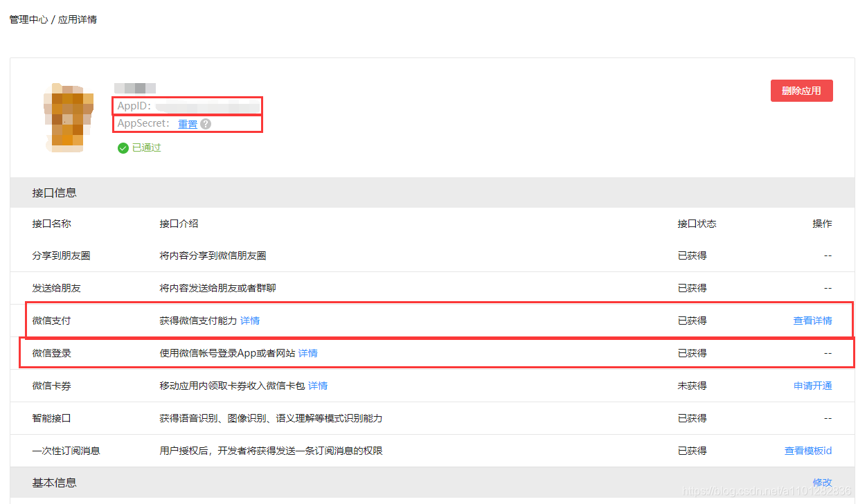Viewport: 858px width, 504px height.
Task: Click 已获得 status in 一次性订阅消息 row
Action: tap(692, 451)
